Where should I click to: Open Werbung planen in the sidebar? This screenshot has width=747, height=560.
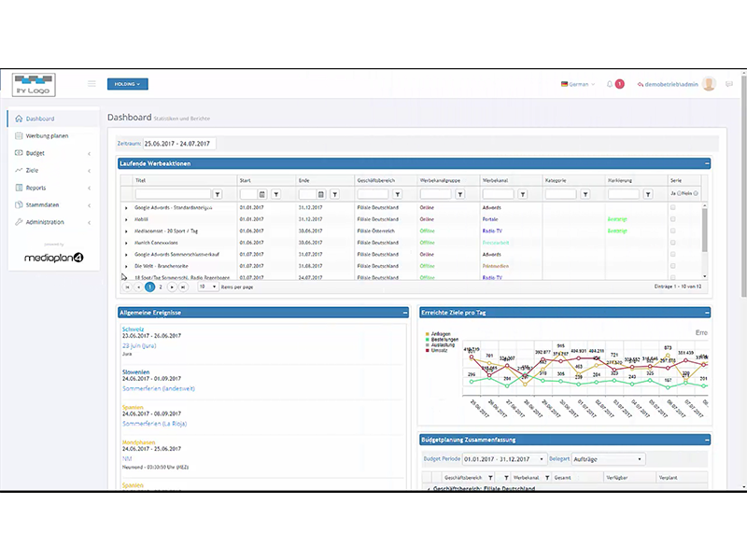pos(47,136)
